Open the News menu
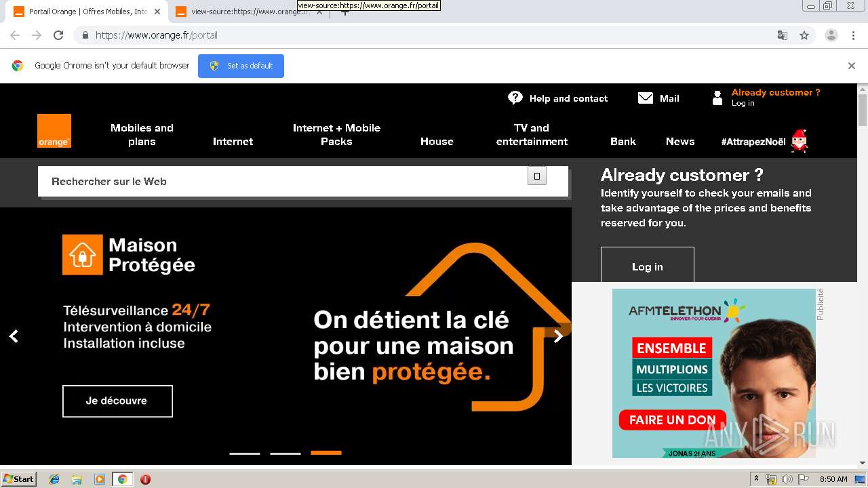The height and width of the screenshot is (488, 868). pos(680,141)
